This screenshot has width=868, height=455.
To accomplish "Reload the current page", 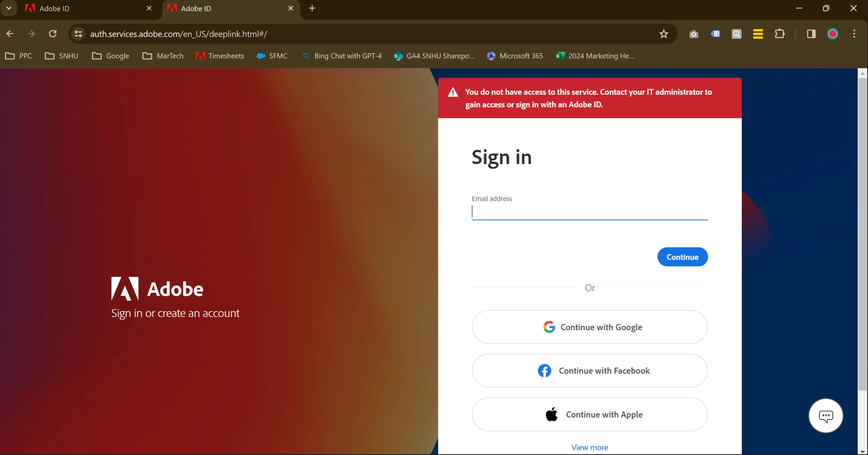I will point(53,34).
